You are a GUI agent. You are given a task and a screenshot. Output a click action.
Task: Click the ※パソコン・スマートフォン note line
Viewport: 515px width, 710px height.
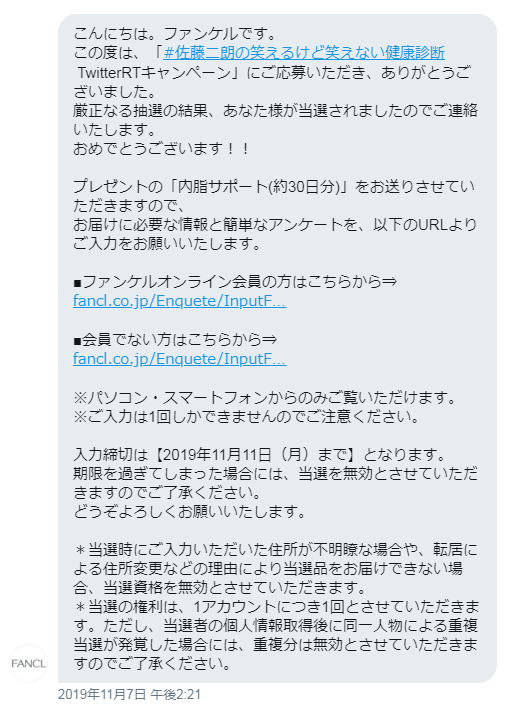click(x=265, y=398)
